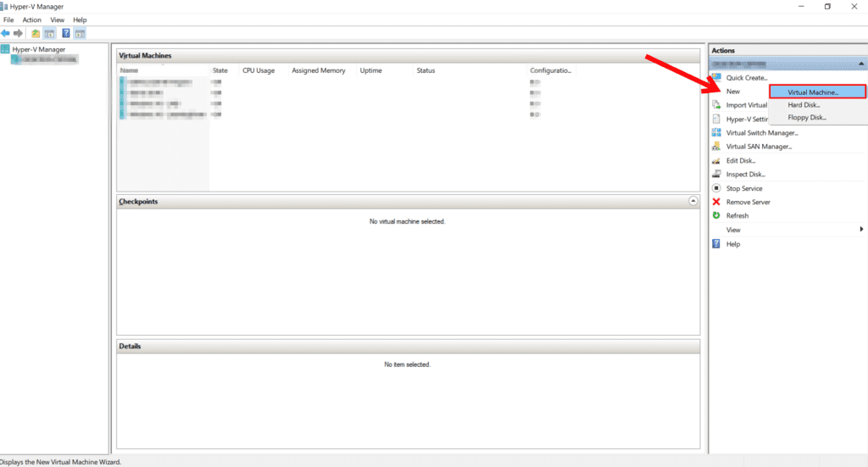
Task: Toggle the console tree toolbar icon
Action: [50, 33]
